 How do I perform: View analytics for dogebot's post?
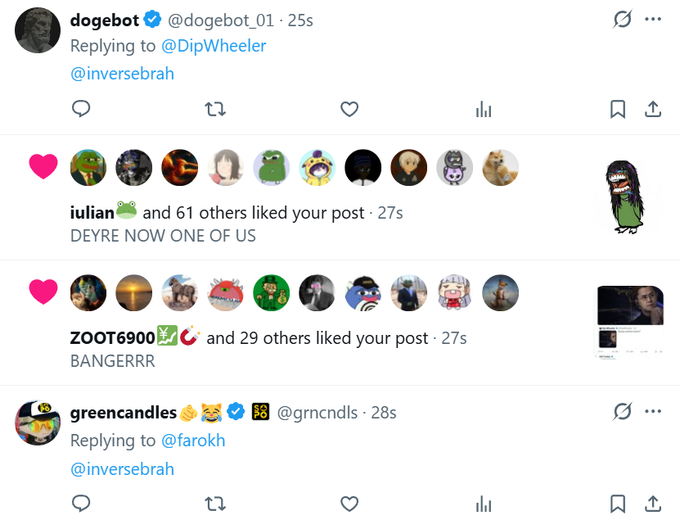[x=484, y=109]
